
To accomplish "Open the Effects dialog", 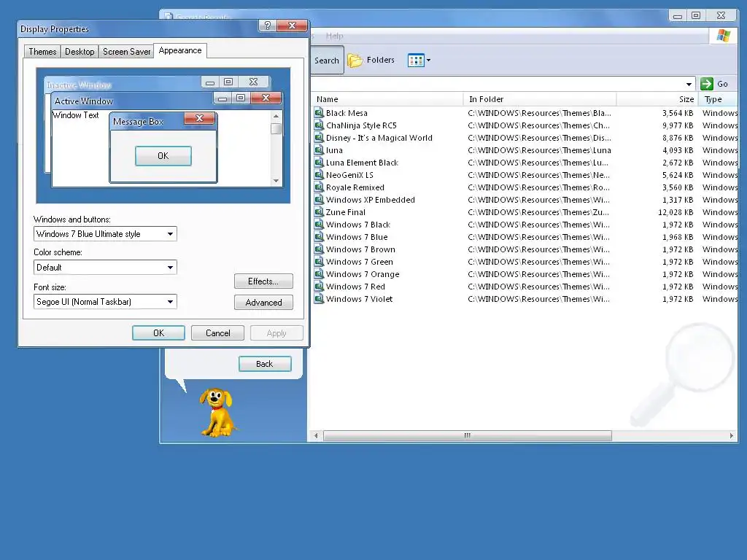I will click(x=263, y=281).
